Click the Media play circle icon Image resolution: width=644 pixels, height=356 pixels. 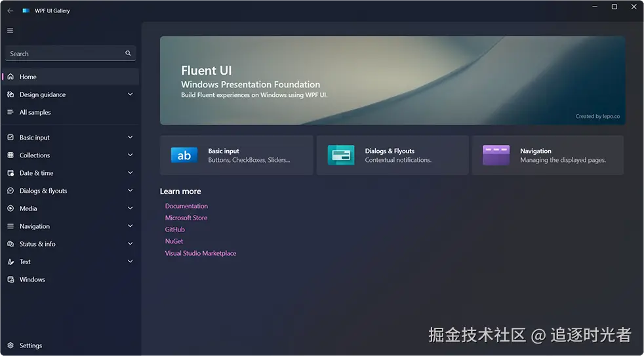10,208
